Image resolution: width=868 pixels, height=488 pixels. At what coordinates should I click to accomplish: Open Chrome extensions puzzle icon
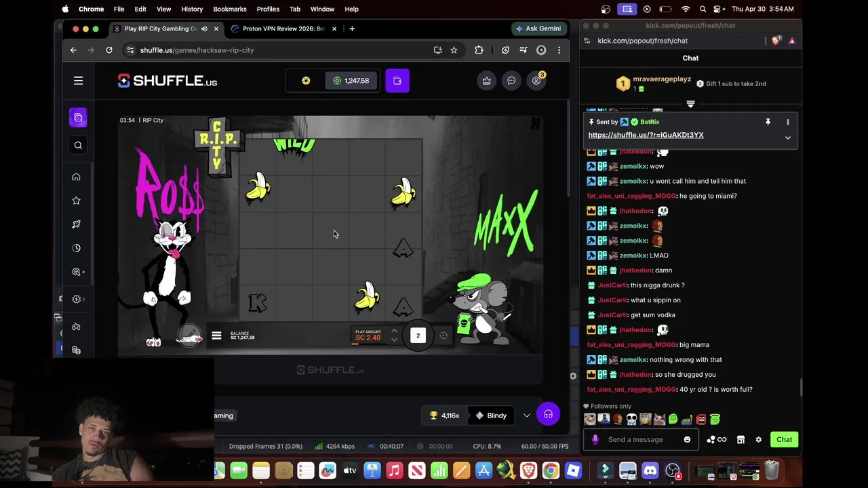click(479, 50)
